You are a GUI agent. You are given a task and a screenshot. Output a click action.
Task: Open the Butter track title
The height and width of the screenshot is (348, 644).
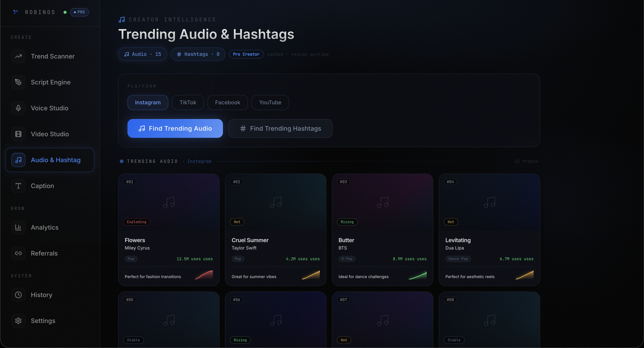(x=346, y=240)
